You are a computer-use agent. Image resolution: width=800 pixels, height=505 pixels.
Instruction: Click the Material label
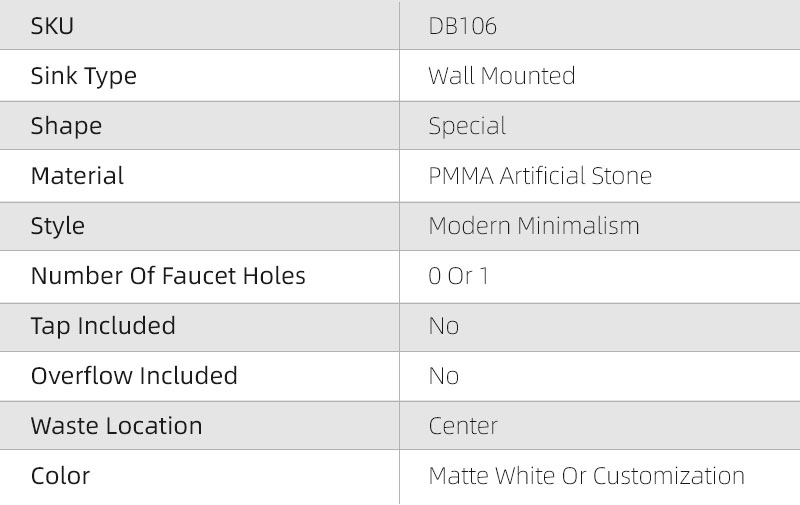click(x=77, y=176)
